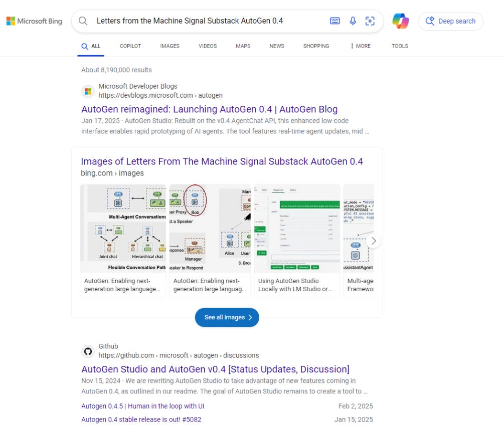The width and height of the screenshot is (504, 426).
Task: Click Microsoft Developer Blogs favicon
Action: pyautogui.click(x=88, y=91)
